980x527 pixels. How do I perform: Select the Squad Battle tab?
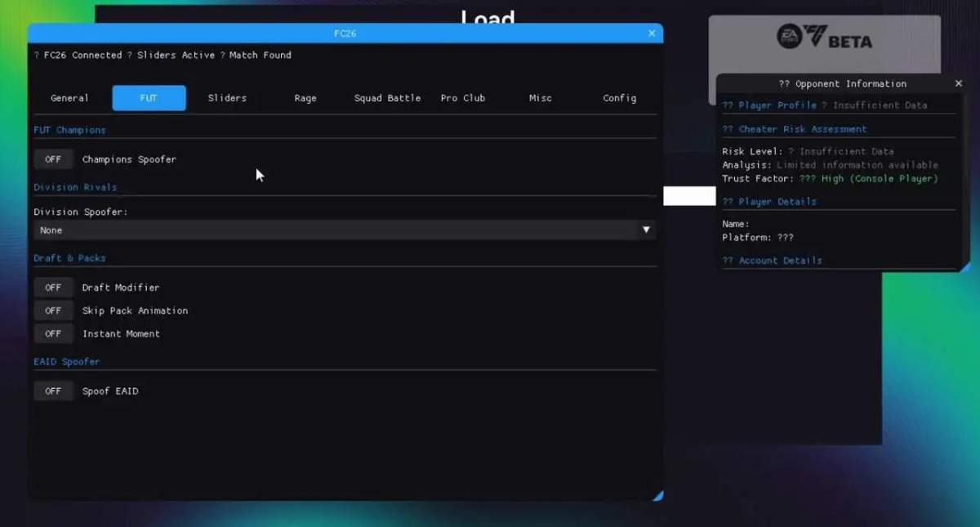coord(387,98)
